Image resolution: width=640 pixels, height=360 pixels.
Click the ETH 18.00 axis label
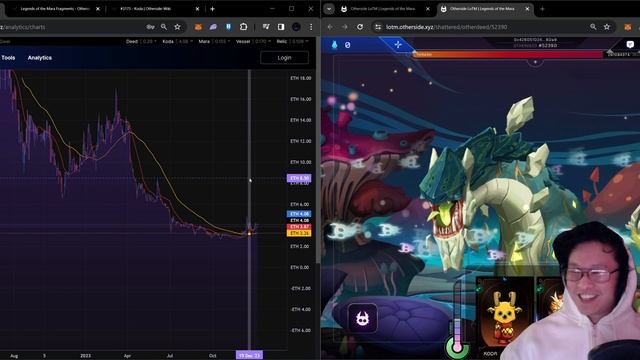(300, 78)
